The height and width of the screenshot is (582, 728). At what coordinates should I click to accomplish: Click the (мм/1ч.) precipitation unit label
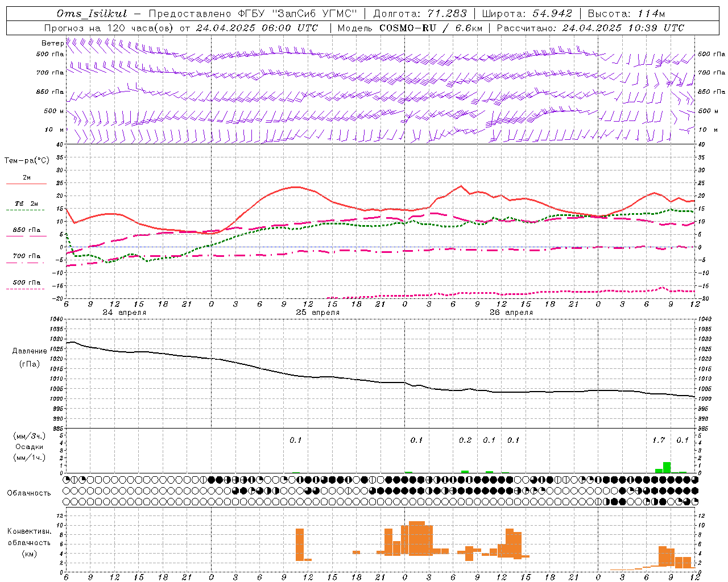(x=29, y=458)
